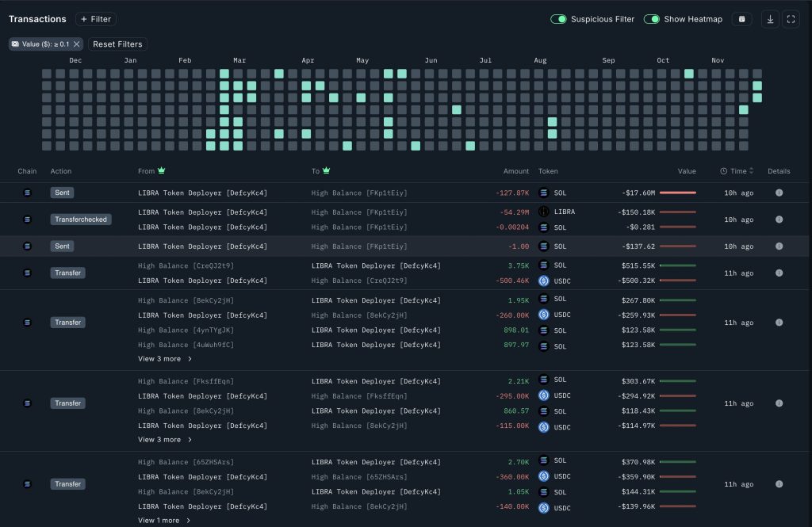The width and height of the screenshot is (812, 527).
Task: Click the Amount column header
Action: [515, 171]
